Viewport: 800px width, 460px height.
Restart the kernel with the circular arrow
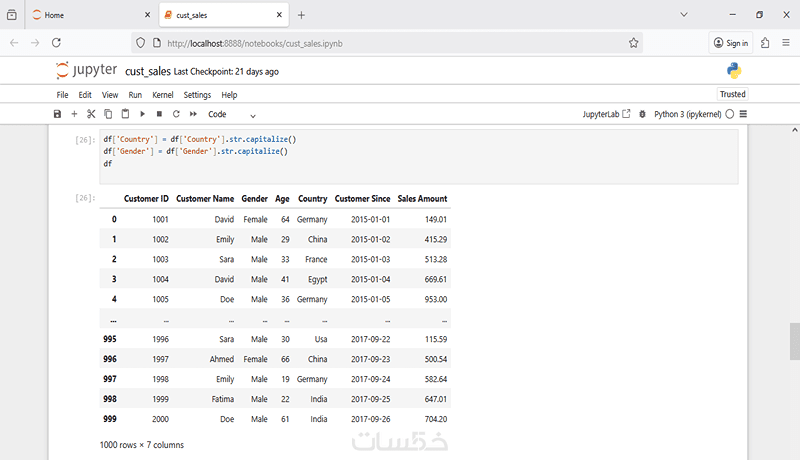coord(176,114)
